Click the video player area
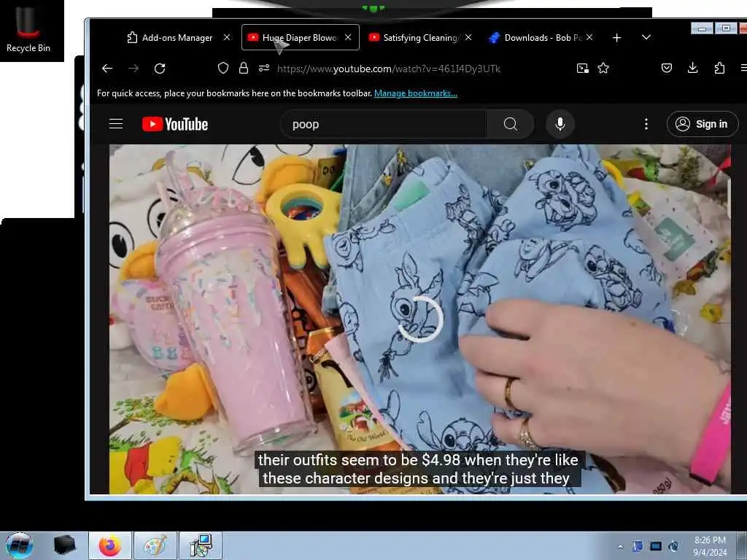Image resolution: width=747 pixels, height=560 pixels. pos(419,319)
